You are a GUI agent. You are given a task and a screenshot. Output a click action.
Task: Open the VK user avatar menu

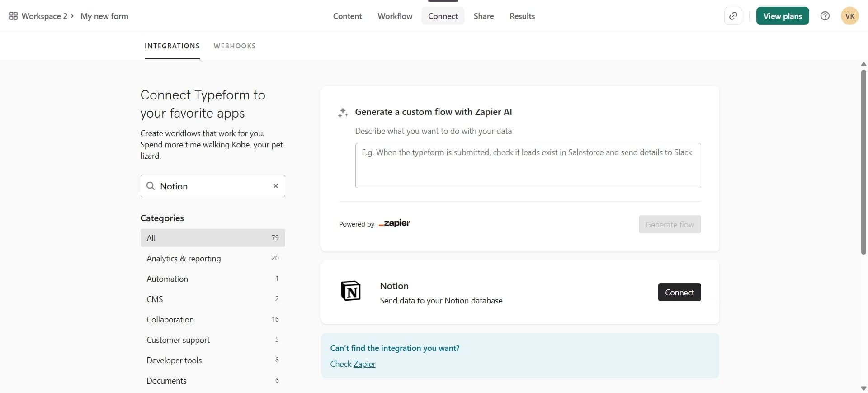point(849,16)
